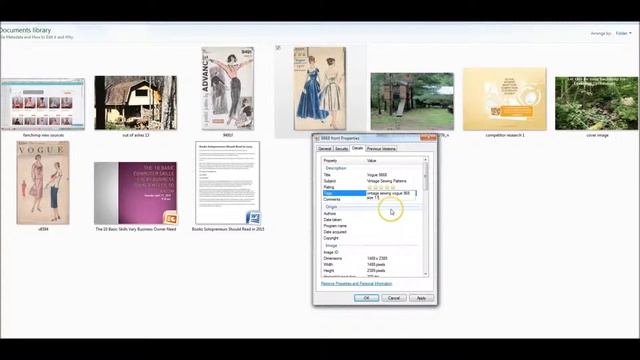Switch to the Security tab in Properties
Image resolution: width=640 pixels, height=360 pixels.
342,149
